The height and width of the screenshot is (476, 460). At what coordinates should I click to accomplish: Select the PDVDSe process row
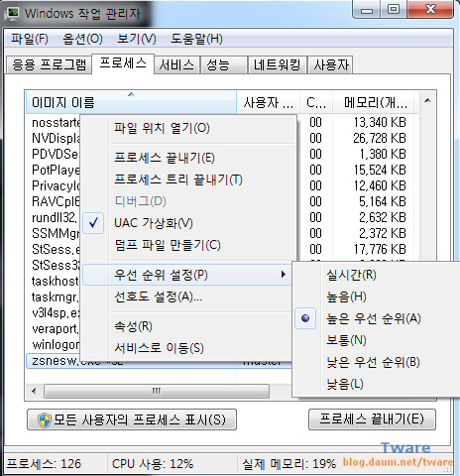point(55,154)
